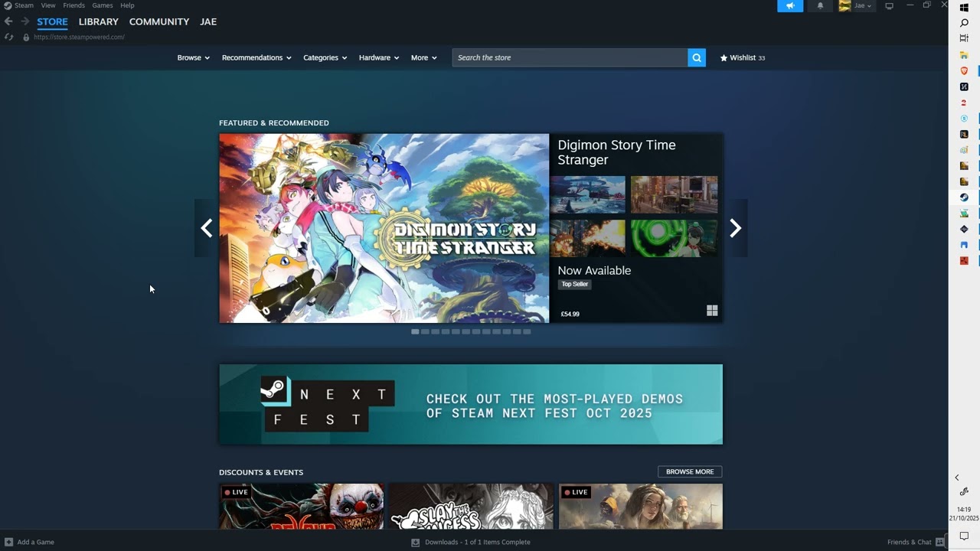980x551 pixels.
Task: Click the Windows platform icon on Digimon card
Action: click(712, 310)
